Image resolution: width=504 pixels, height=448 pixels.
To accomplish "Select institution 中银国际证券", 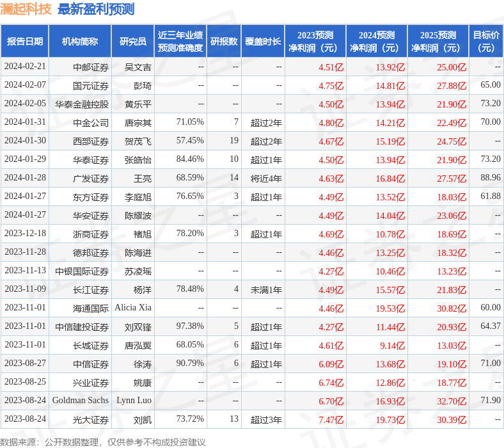I will [x=82, y=272].
